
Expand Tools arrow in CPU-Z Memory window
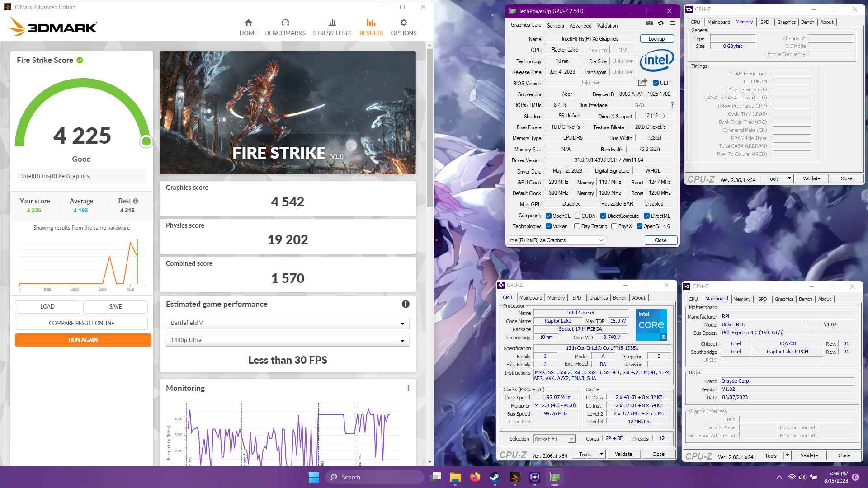[x=789, y=178]
